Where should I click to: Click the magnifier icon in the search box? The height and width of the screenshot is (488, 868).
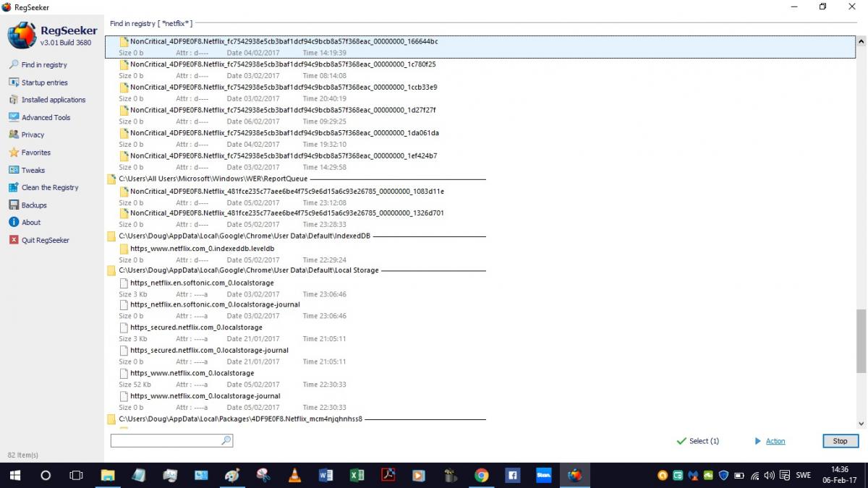pyautogui.click(x=226, y=440)
